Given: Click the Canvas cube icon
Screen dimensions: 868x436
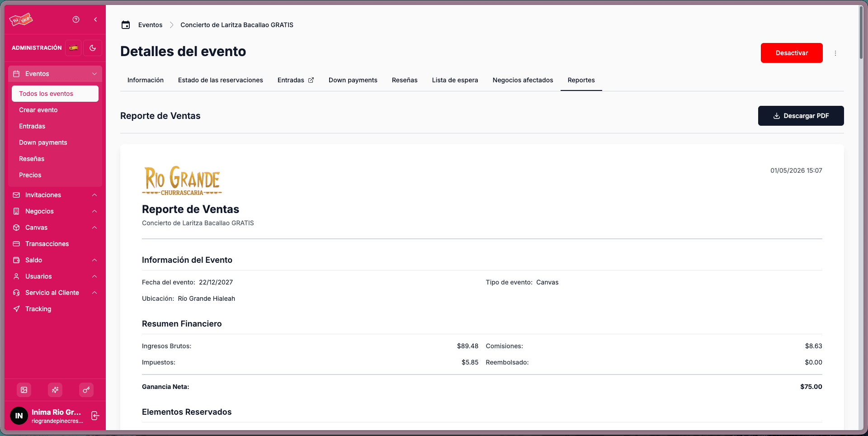Looking at the screenshot, I should 16,227.
